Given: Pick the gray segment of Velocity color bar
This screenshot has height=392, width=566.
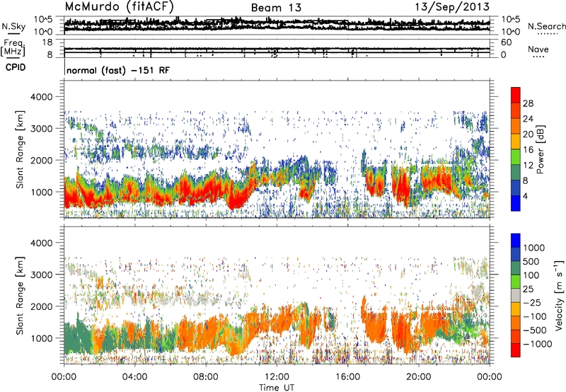Looking at the screenshot, I should click(516, 296).
